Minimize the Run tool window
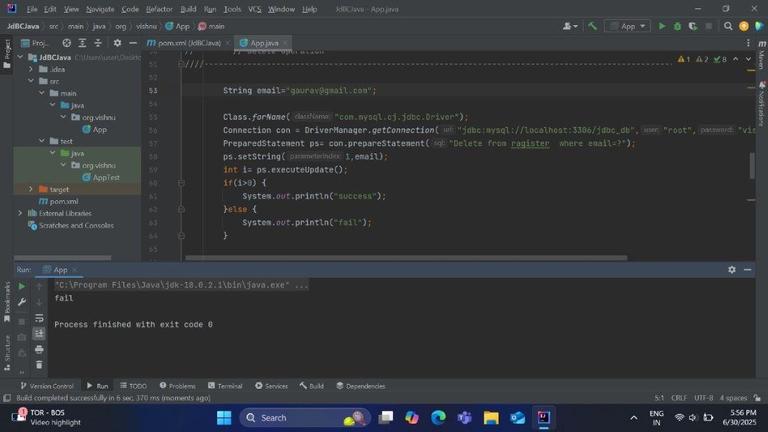 [x=747, y=269]
